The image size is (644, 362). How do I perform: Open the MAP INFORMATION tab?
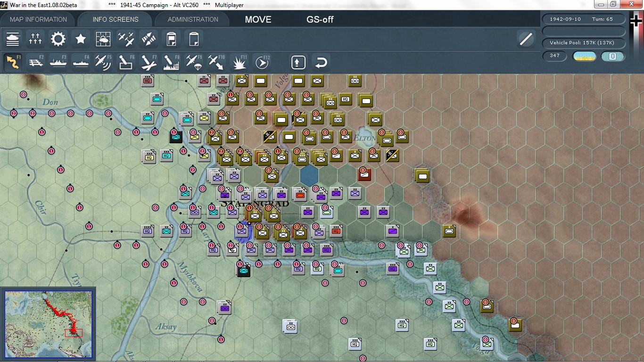click(38, 19)
